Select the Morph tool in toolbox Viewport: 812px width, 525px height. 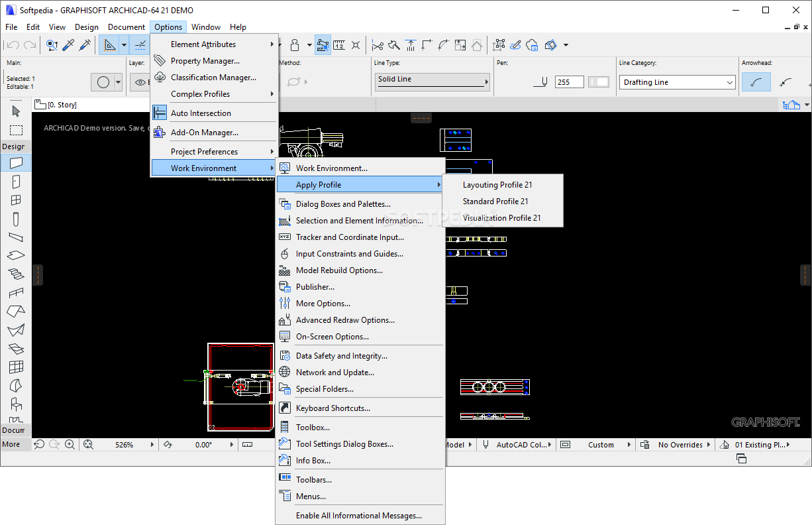(x=16, y=386)
